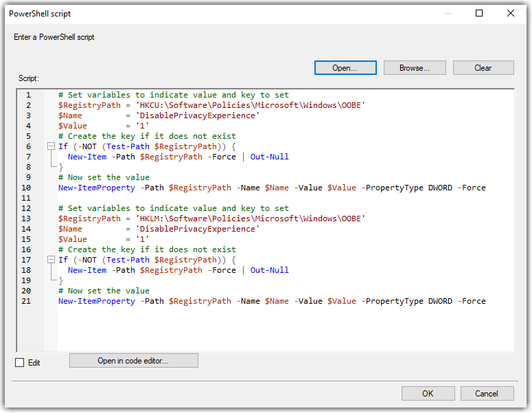This screenshot has height=413, width=532.
Task: Close the PowerShell script window
Action: coord(511,13)
